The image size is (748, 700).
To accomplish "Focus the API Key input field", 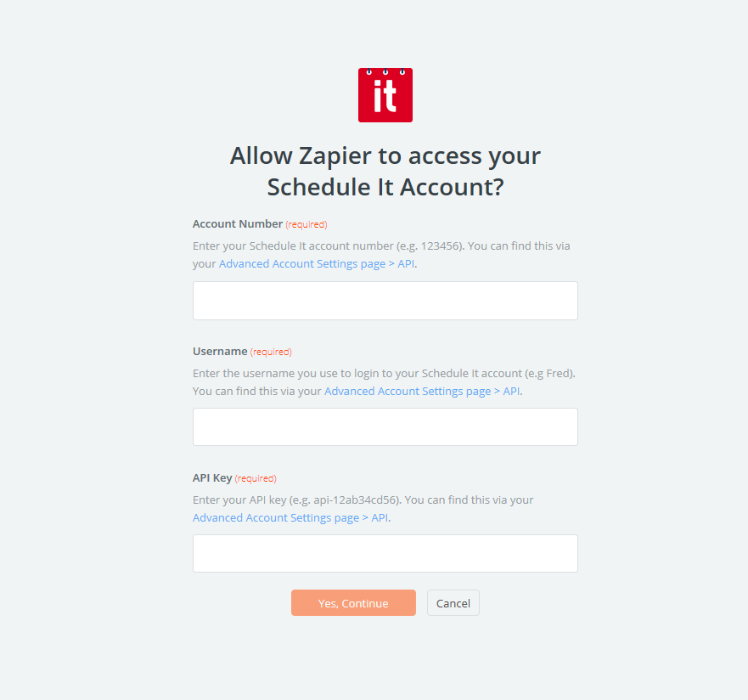I will (x=385, y=554).
